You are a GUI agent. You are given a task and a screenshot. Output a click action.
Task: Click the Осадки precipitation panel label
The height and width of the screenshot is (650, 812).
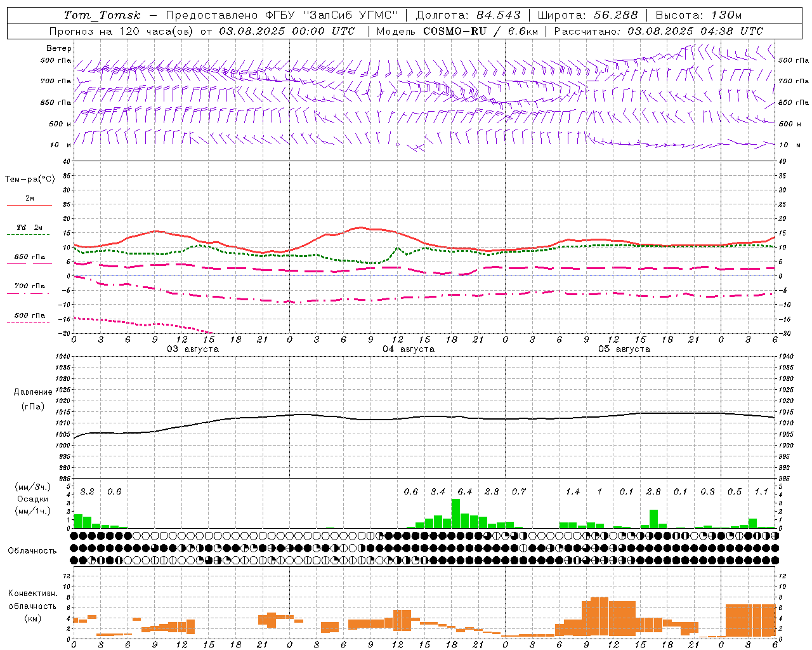[33, 499]
